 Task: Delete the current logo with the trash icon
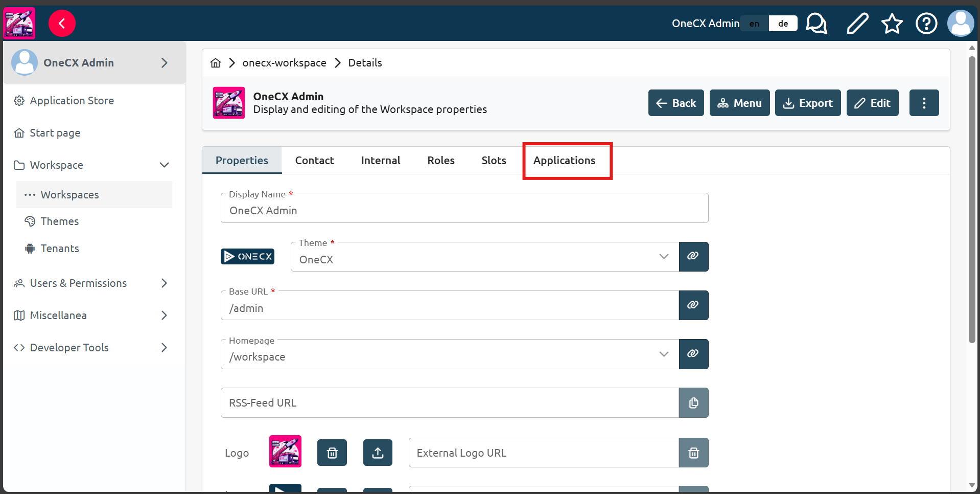coord(332,452)
